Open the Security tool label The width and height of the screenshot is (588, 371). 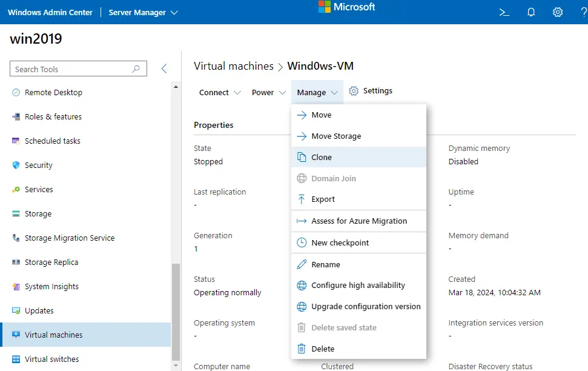(39, 165)
